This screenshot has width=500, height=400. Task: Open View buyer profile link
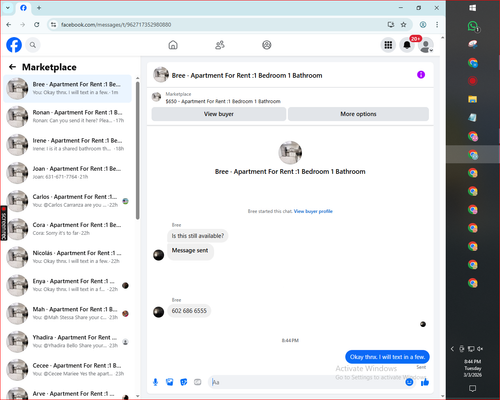[313, 211]
